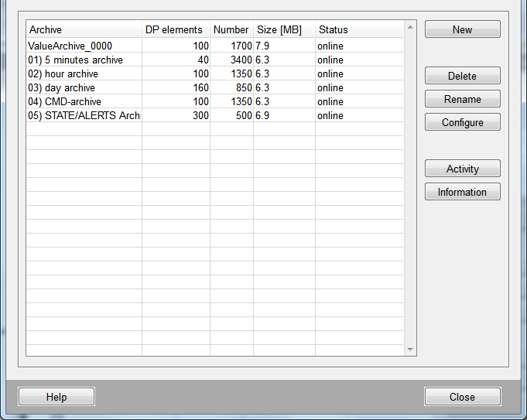This screenshot has height=420, width=527.
Task: Select the STATE/ALERTS archive row
Action: tap(84, 115)
